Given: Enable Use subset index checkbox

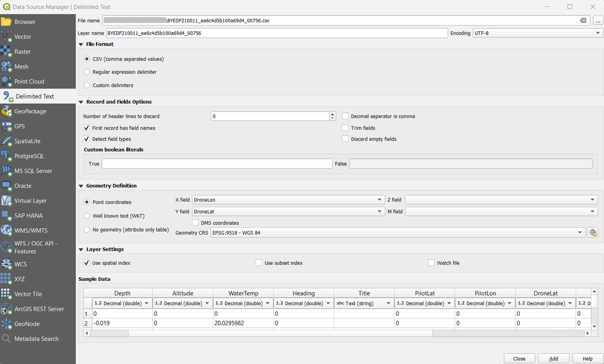Looking at the screenshot, I should [x=259, y=263].
